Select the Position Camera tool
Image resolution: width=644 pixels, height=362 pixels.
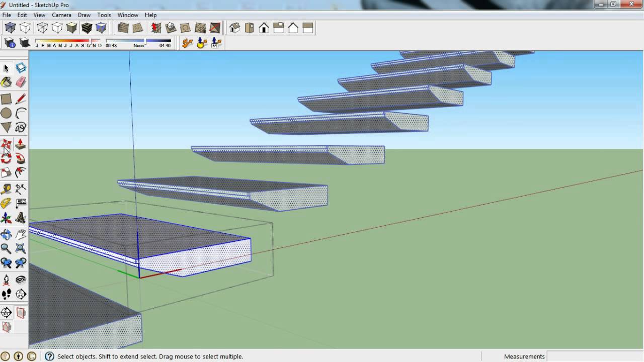(x=6, y=280)
